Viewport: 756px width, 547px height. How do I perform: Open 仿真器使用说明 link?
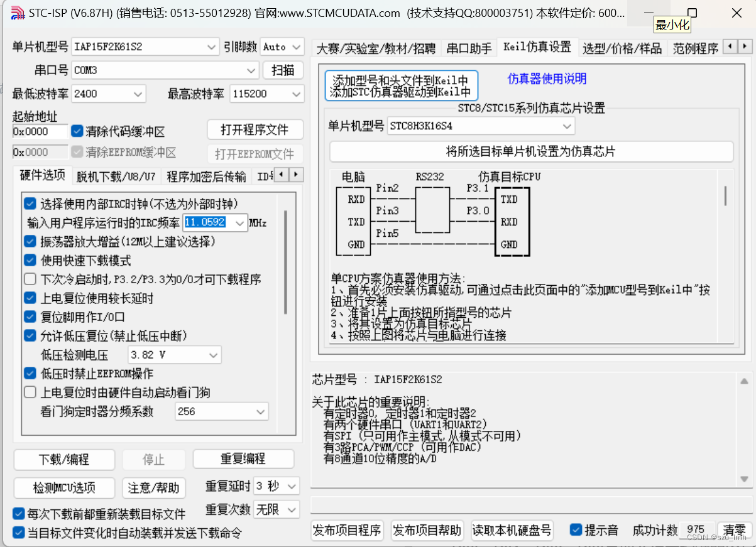[547, 79]
